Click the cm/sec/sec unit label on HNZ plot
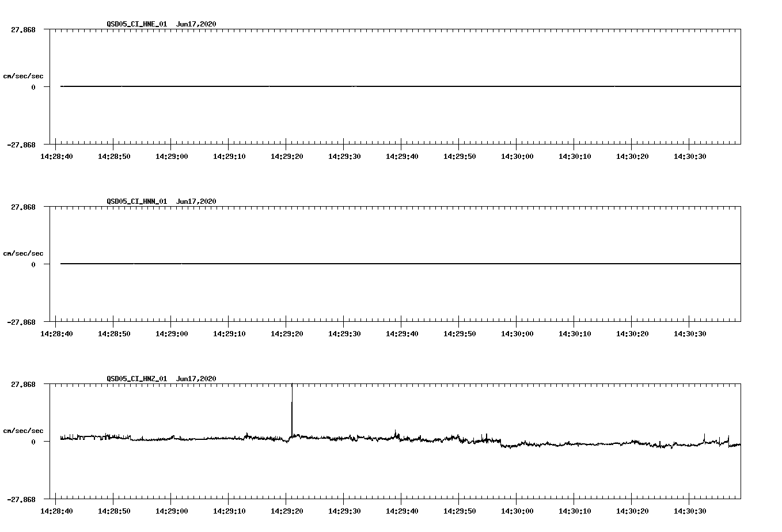 click(x=23, y=431)
